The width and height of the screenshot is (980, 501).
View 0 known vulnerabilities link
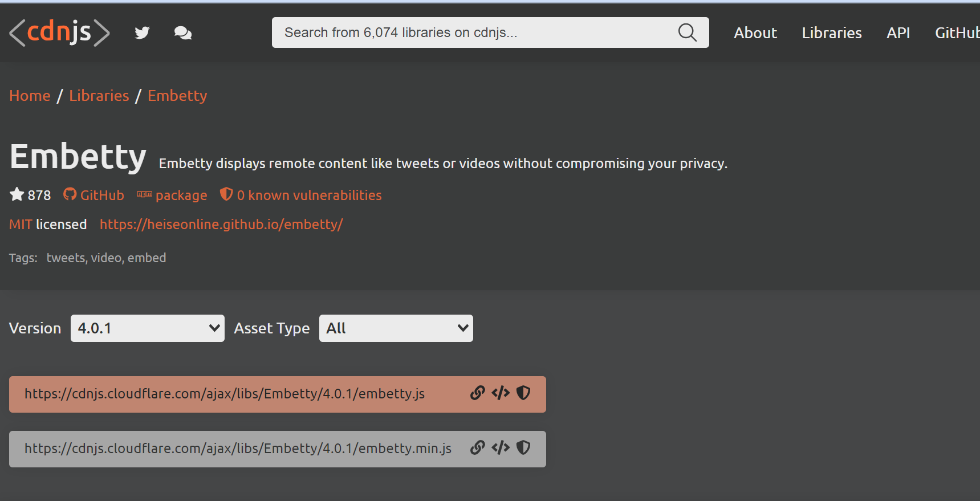pos(301,195)
